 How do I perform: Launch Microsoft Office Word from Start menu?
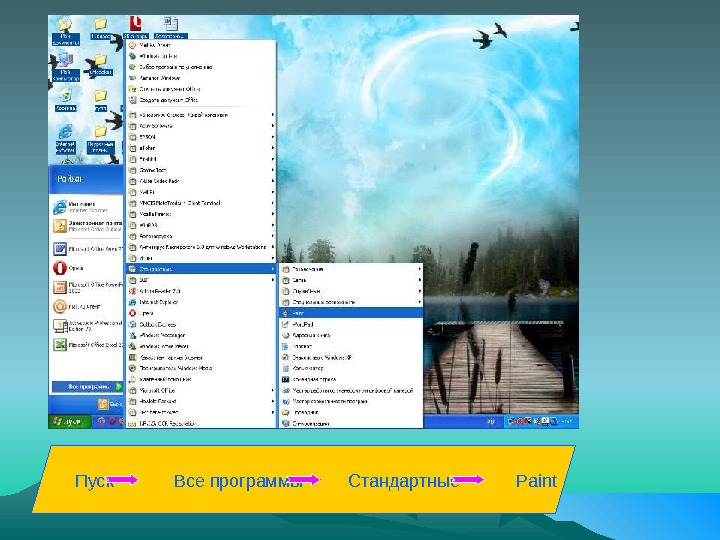click(87, 249)
